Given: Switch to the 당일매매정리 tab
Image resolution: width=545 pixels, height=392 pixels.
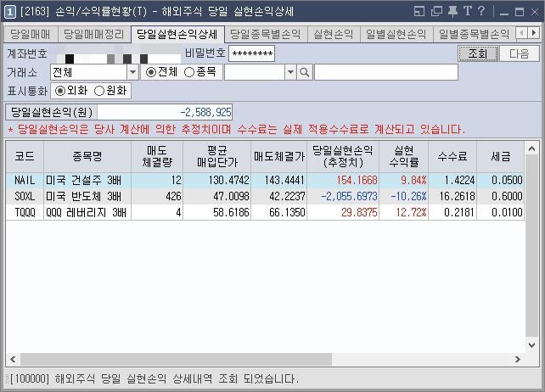Looking at the screenshot, I should [x=94, y=35].
